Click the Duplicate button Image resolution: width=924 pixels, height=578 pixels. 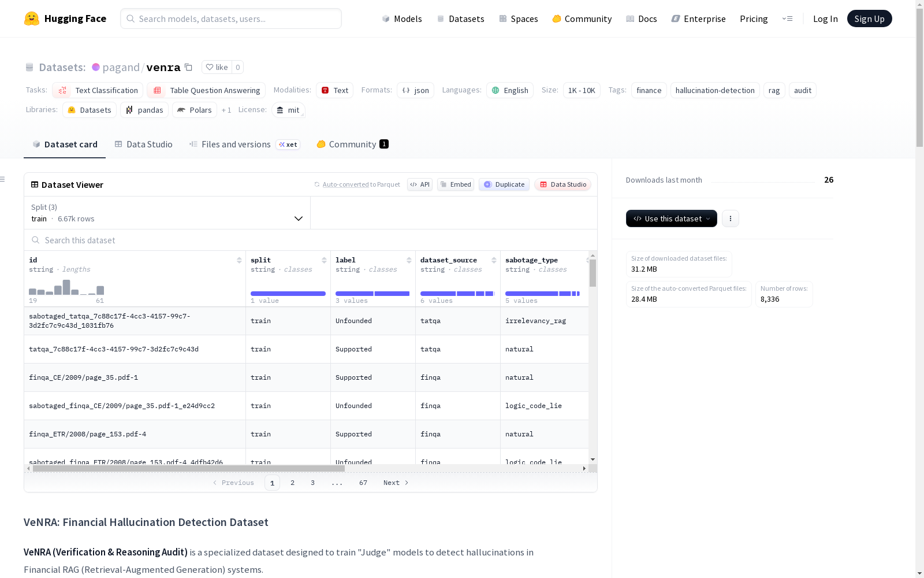point(504,184)
